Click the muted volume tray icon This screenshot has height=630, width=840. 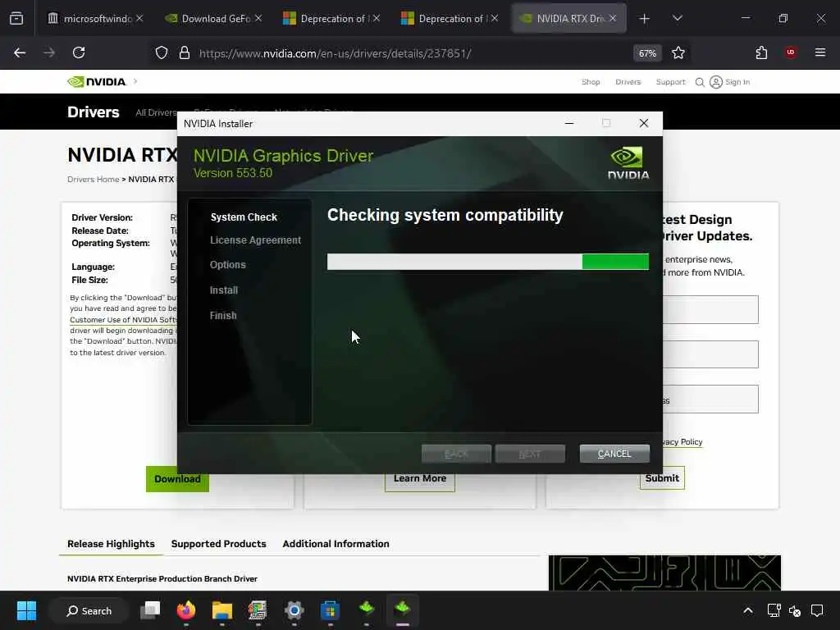(x=795, y=610)
